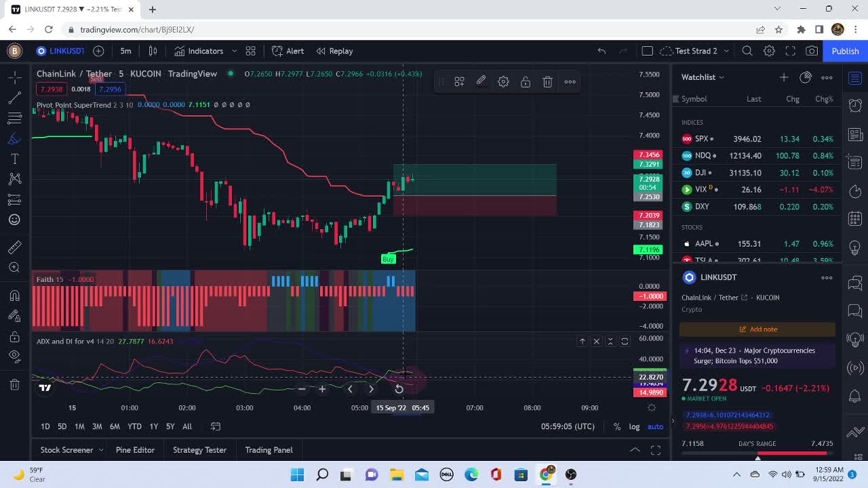Open the Trading Panel tab
868x488 pixels.
click(x=269, y=450)
